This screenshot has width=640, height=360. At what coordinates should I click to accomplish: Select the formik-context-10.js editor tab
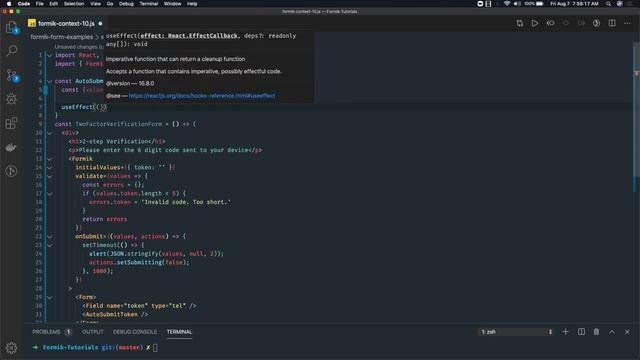pyautogui.click(x=66, y=23)
